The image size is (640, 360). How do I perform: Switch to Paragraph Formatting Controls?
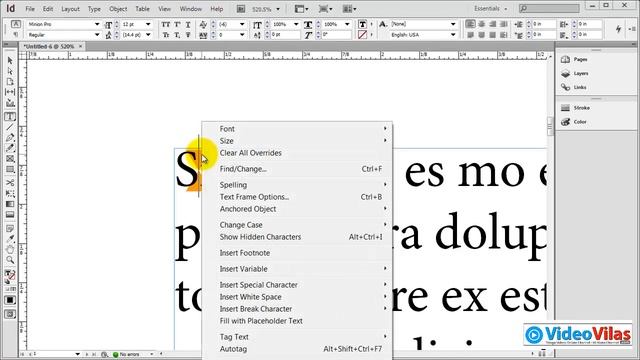click(x=16, y=35)
